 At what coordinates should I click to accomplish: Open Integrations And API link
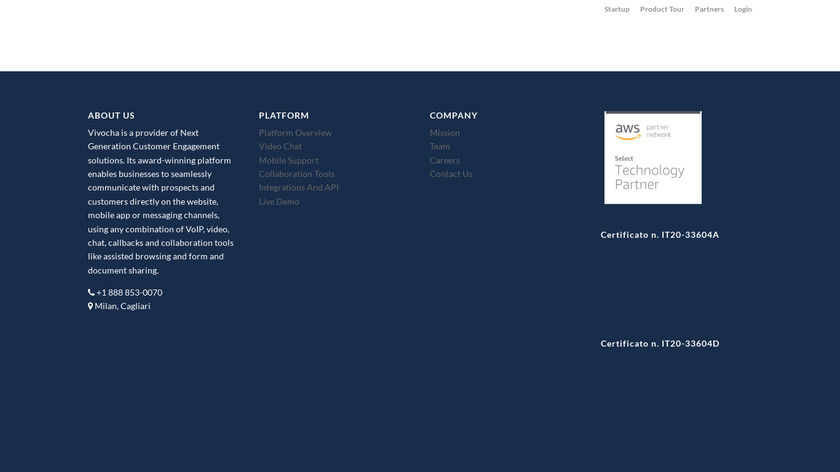coord(298,188)
